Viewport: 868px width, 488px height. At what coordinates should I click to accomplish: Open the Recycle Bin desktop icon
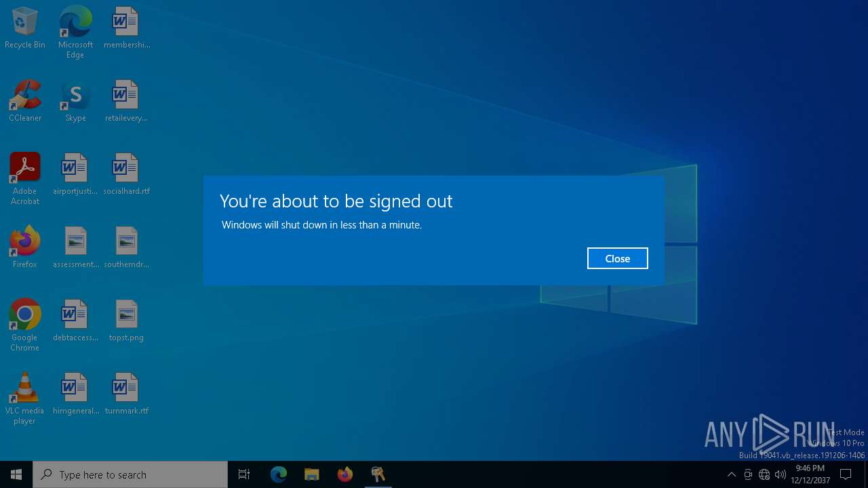(x=25, y=28)
